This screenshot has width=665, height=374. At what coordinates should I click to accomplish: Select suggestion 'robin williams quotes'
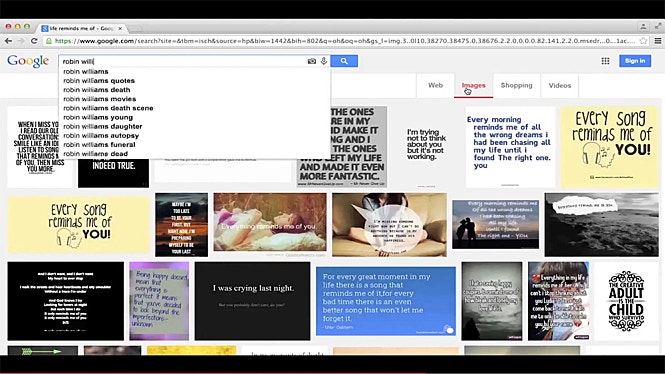coord(99,81)
